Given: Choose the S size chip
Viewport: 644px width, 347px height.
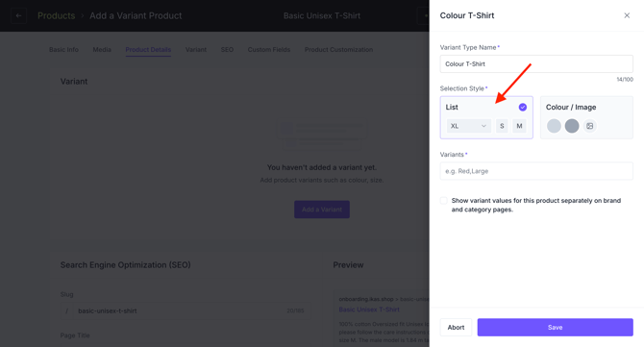Looking at the screenshot, I should pos(502,126).
